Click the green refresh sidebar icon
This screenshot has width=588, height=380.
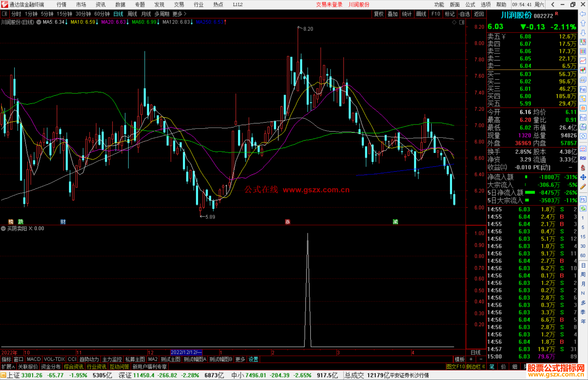click(583, 209)
